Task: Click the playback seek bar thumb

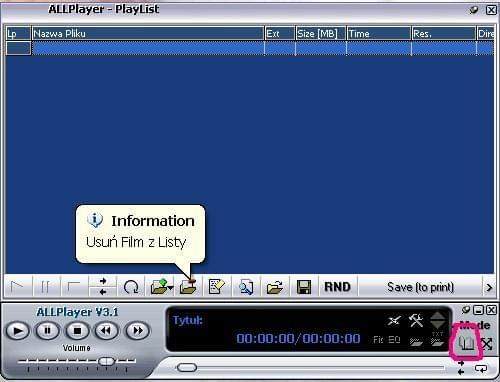Action: [x=187, y=368]
